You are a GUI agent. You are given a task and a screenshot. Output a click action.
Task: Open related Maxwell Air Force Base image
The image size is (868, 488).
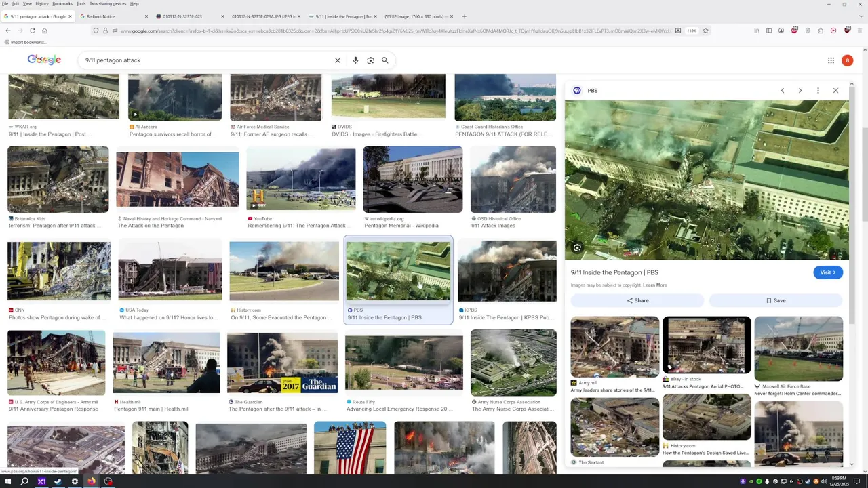[x=799, y=348]
